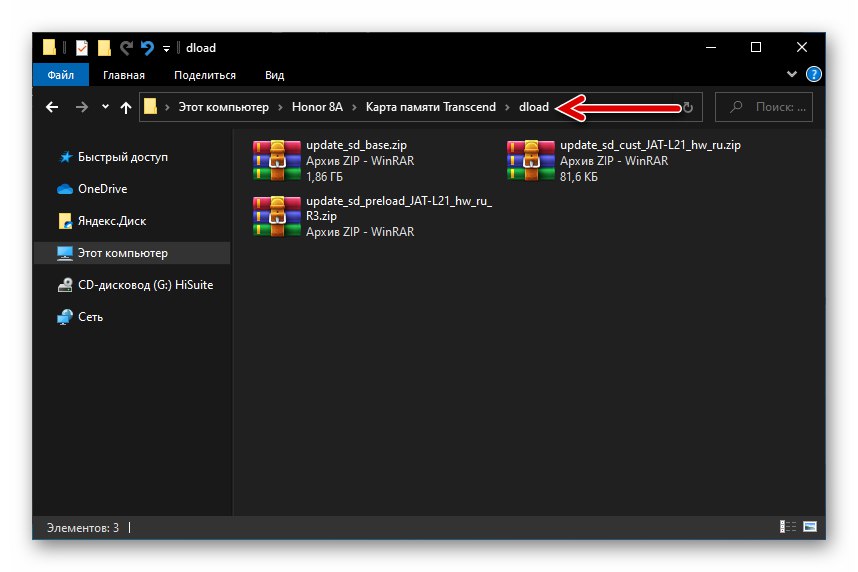Viewport: 858px width, 572px height.
Task: Click Properties icon in quick access toolbar
Action: tap(82, 48)
